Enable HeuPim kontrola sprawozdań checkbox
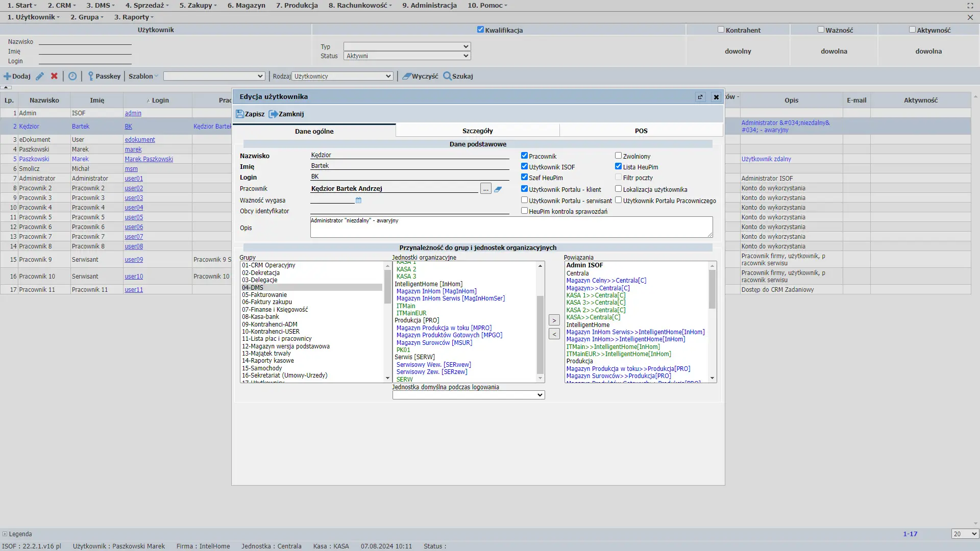This screenshot has height=551, width=980. point(524,211)
